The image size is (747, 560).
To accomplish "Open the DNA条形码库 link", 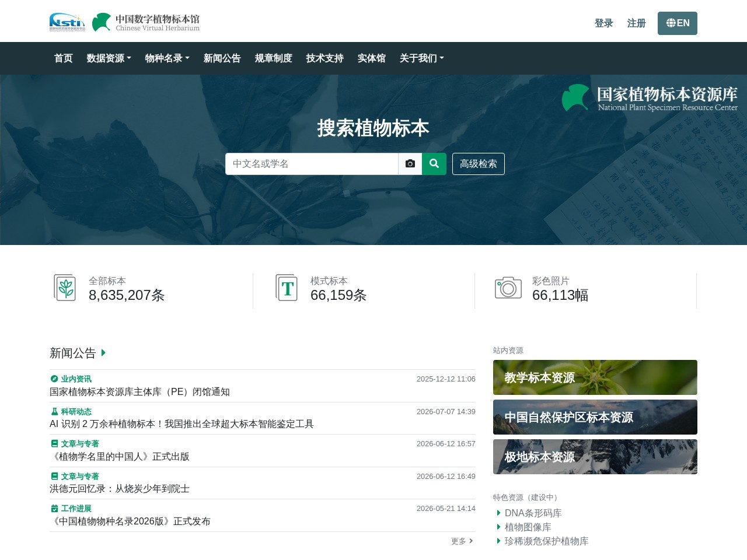I will click(x=533, y=513).
